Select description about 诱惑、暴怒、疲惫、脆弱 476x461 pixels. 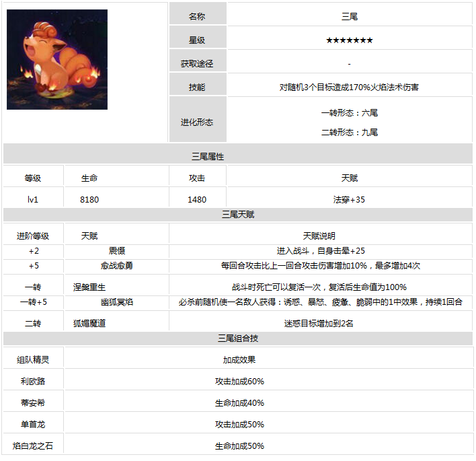(321, 302)
